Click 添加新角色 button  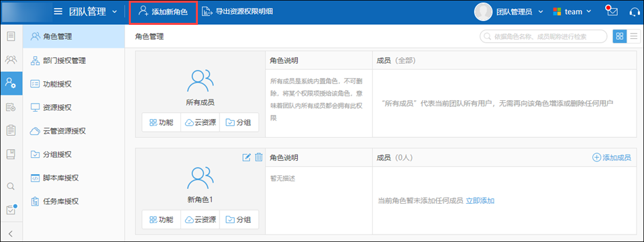click(x=163, y=12)
